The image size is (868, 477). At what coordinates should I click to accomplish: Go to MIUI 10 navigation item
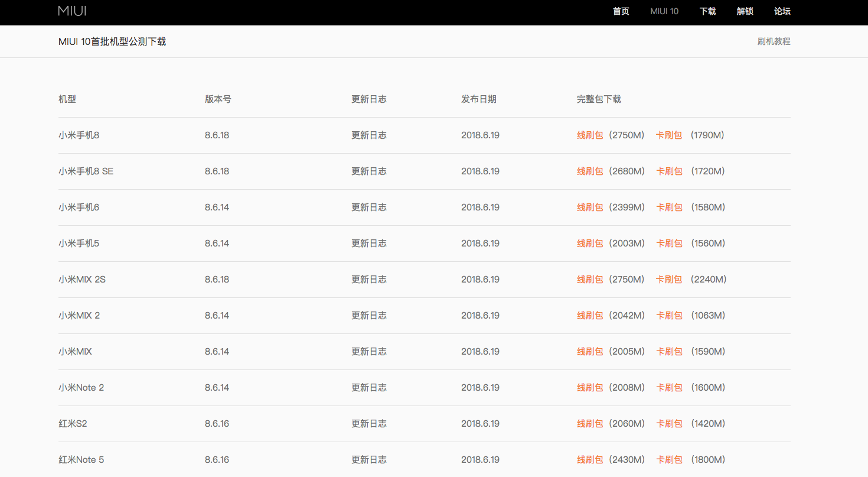tap(664, 11)
